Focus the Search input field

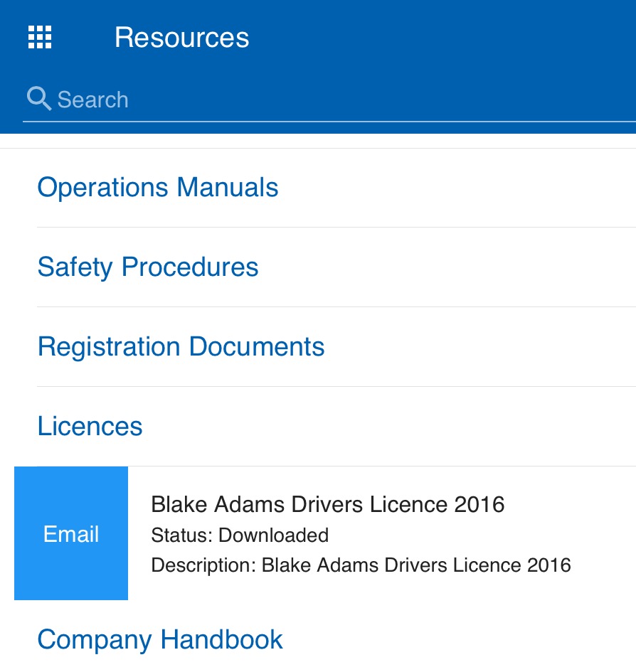tap(329, 100)
